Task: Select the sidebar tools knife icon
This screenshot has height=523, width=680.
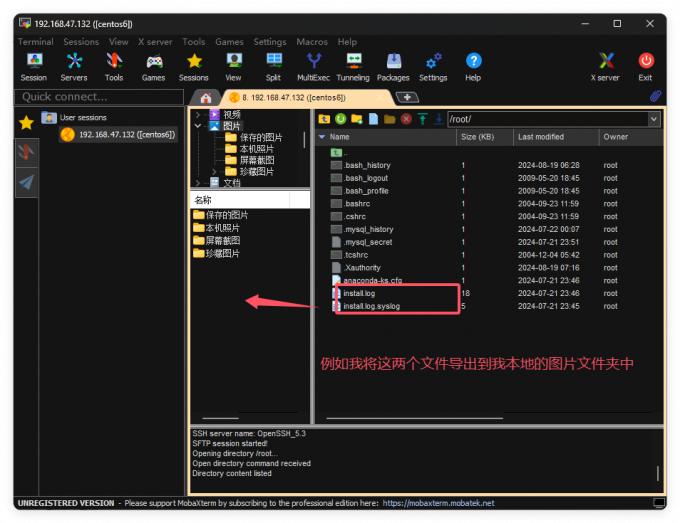Action: [26, 152]
